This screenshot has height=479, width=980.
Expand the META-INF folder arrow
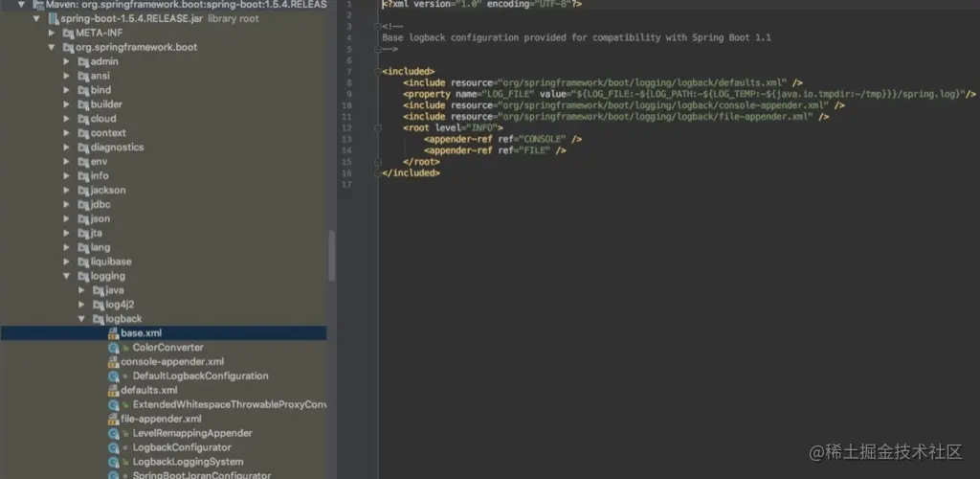[52, 33]
